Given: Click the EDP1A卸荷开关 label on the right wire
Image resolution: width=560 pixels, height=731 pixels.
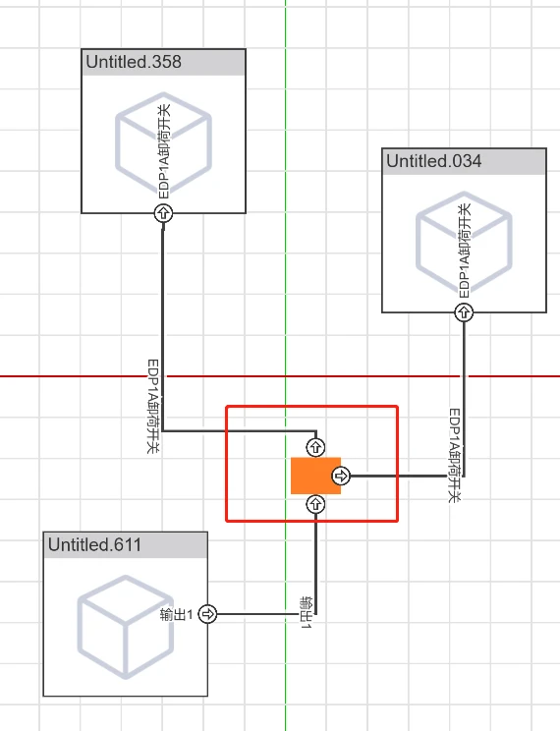Looking at the screenshot, I should coord(455,456).
